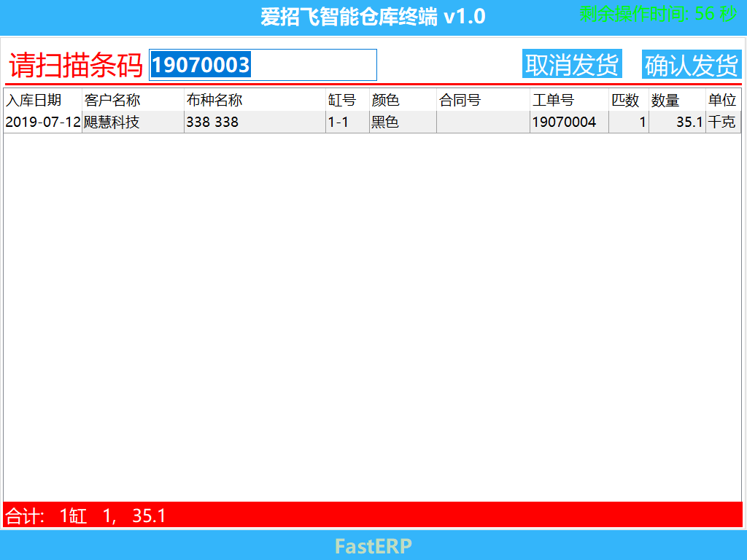
Task: Select the 1-1 vat number cell
Action: tap(347, 122)
